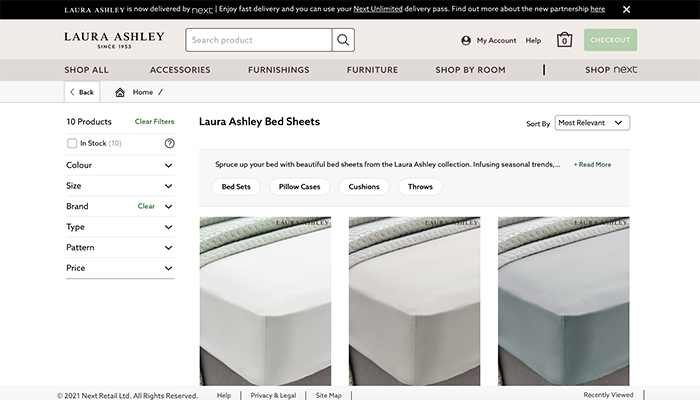Click the In Stock help question icon
The height and width of the screenshot is (400, 700).
[x=170, y=143]
